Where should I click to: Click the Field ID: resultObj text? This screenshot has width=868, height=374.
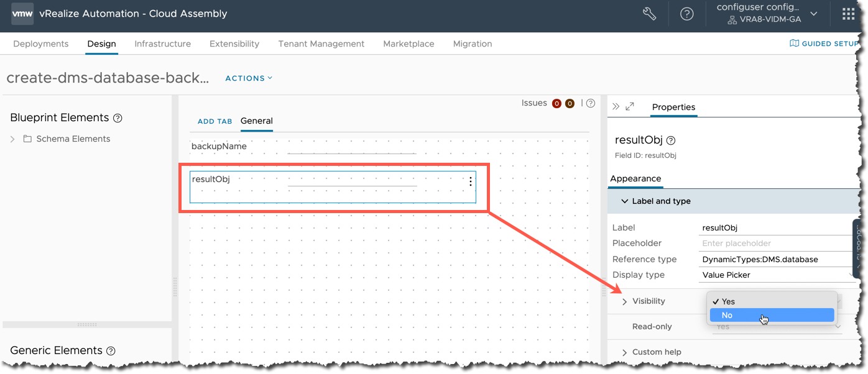tap(645, 155)
